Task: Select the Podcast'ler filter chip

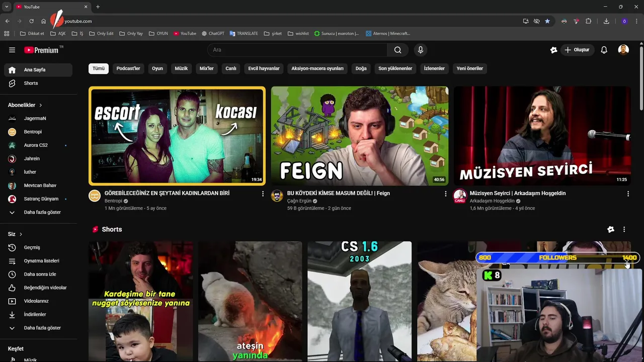Action: coord(128,68)
